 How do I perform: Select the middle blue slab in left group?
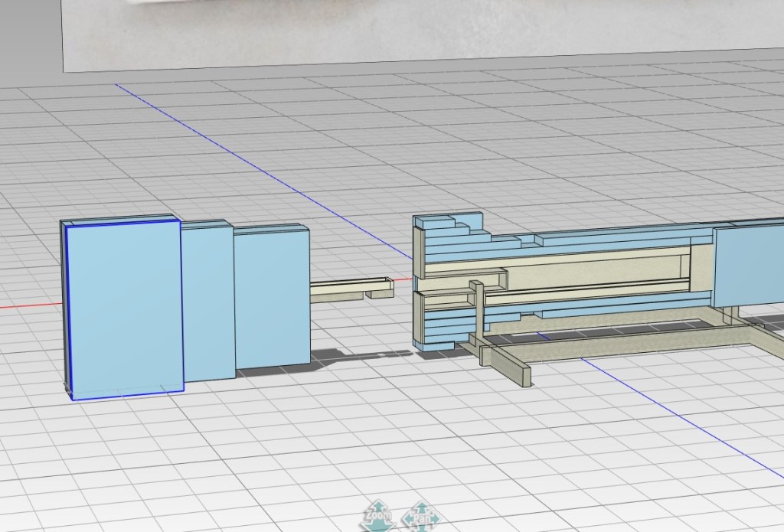(x=207, y=302)
